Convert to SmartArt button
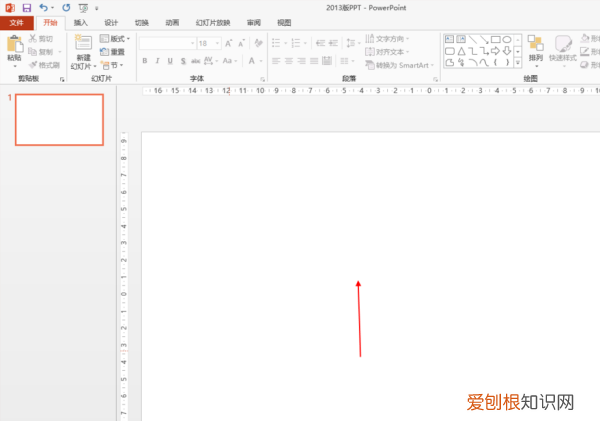This screenshot has width=600, height=421. point(399,65)
